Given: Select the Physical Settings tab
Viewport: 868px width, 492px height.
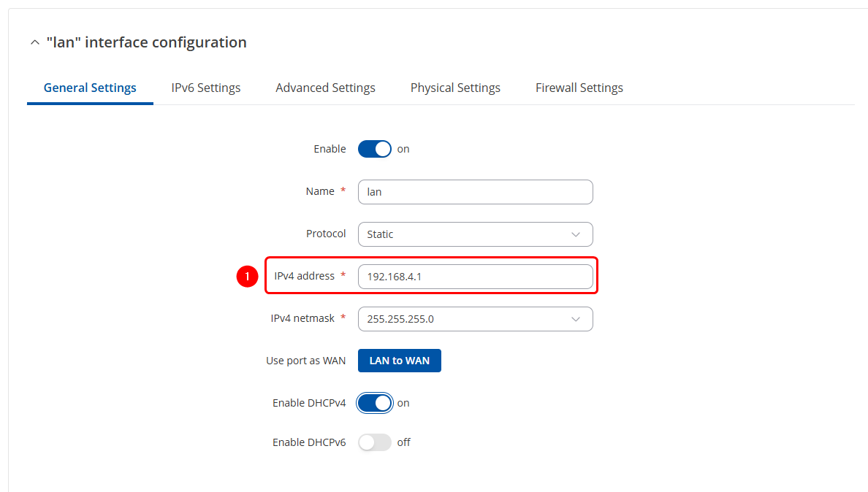Looking at the screenshot, I should pos(455,88).
